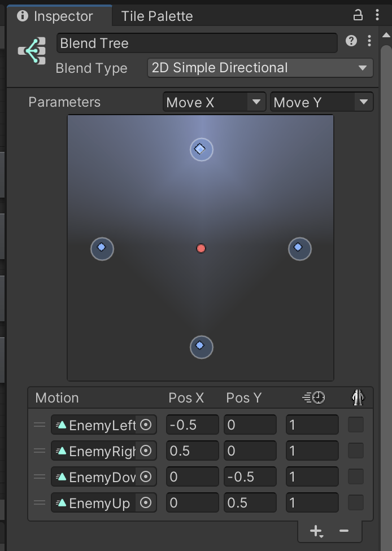Click the Pos X field for EnemyRight
The image size is (392, 551).
pos(192,451)
